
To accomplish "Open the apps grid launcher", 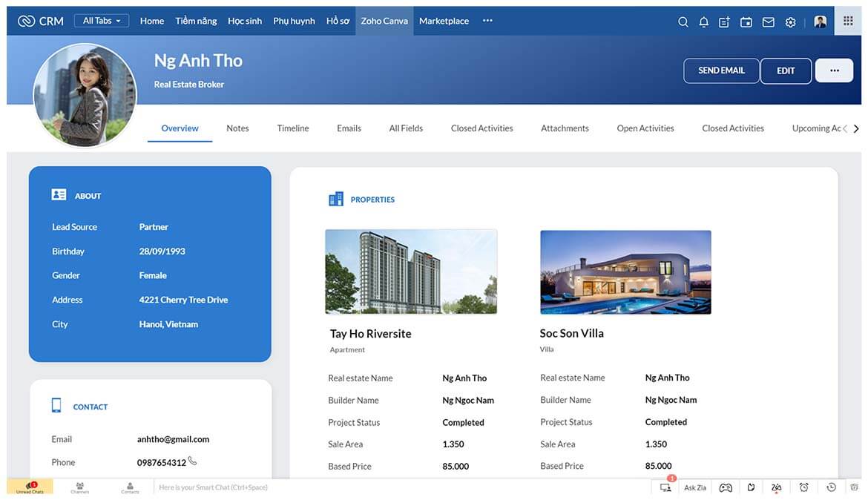I will (x=848, y=21).
